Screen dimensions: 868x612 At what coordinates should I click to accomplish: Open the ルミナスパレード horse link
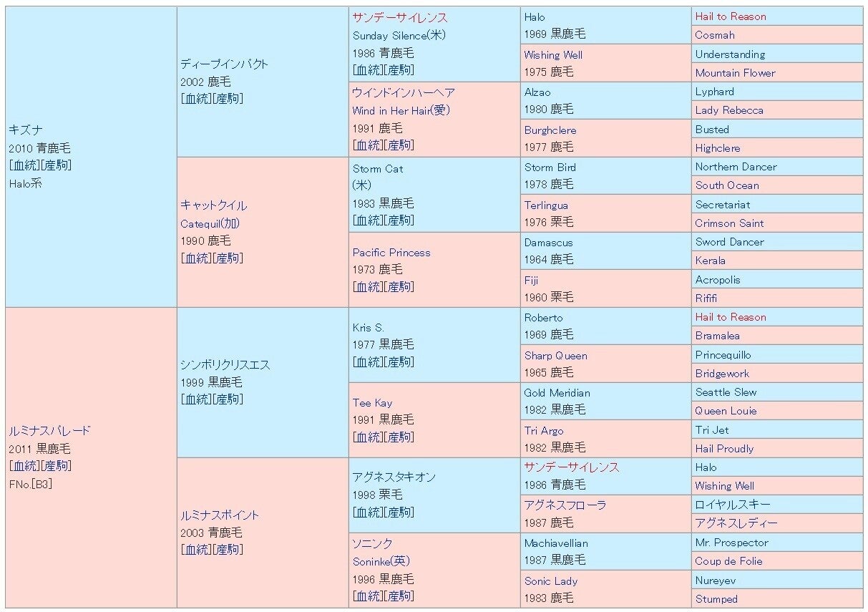(x=49, y=431)
